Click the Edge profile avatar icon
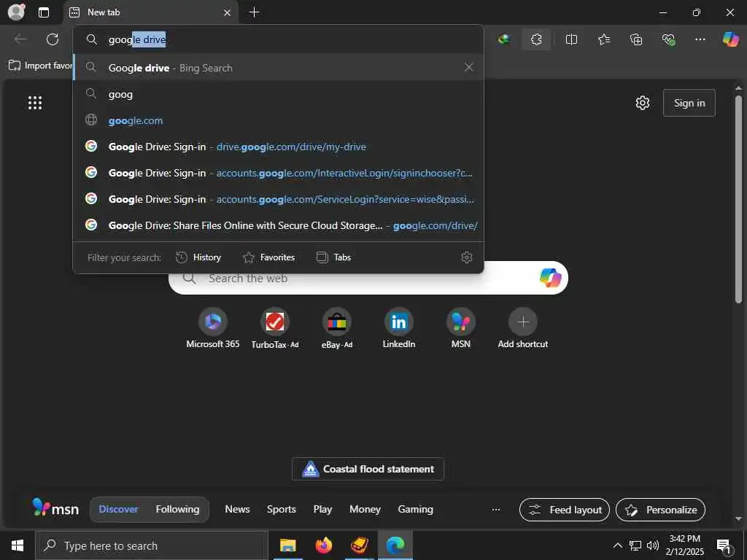Image resolution: width=747 pixels, height=560 pixels. (17, 12)
